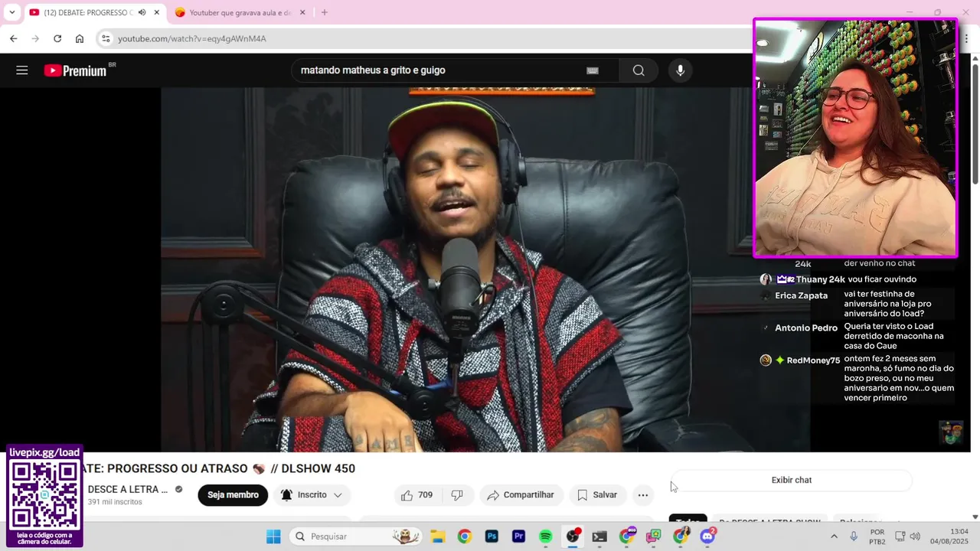The width and height of the screenshot is (980, 551).
Task: Click the video player to pause
Action: click(456, 268)
